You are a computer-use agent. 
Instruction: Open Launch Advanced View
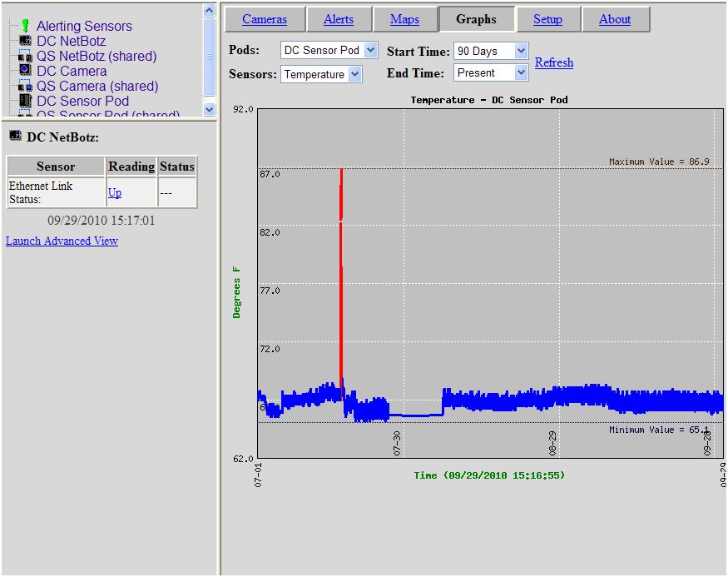[62, 241]
